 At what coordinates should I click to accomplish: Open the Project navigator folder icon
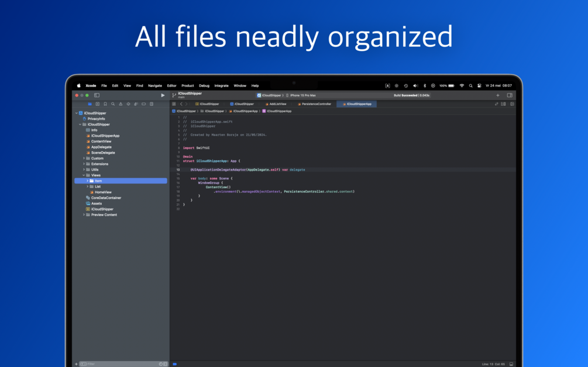click(x=90, y=104)
